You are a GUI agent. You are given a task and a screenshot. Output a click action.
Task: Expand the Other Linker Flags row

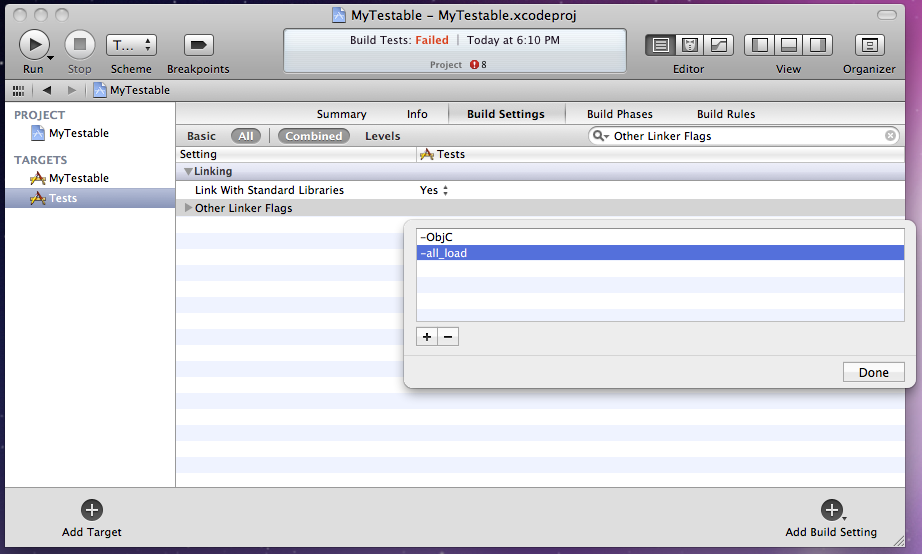pos(188,208)
